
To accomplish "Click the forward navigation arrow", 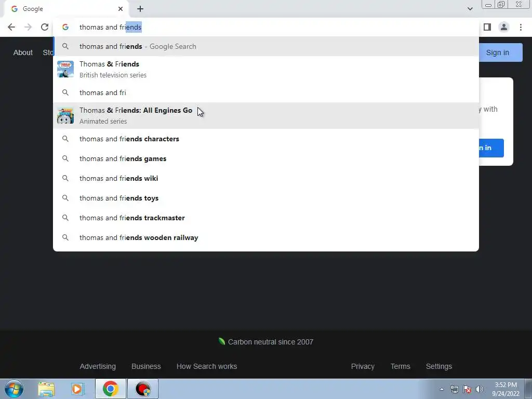I will [28, 27].
